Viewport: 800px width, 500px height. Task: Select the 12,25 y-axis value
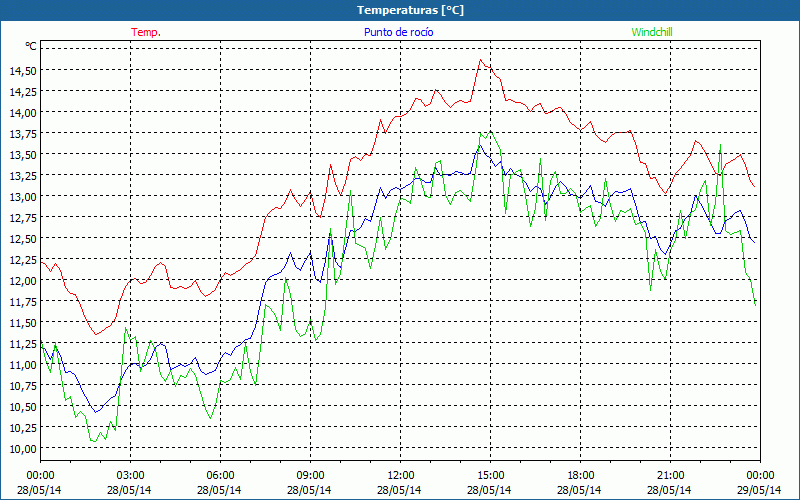coord(23,260)
